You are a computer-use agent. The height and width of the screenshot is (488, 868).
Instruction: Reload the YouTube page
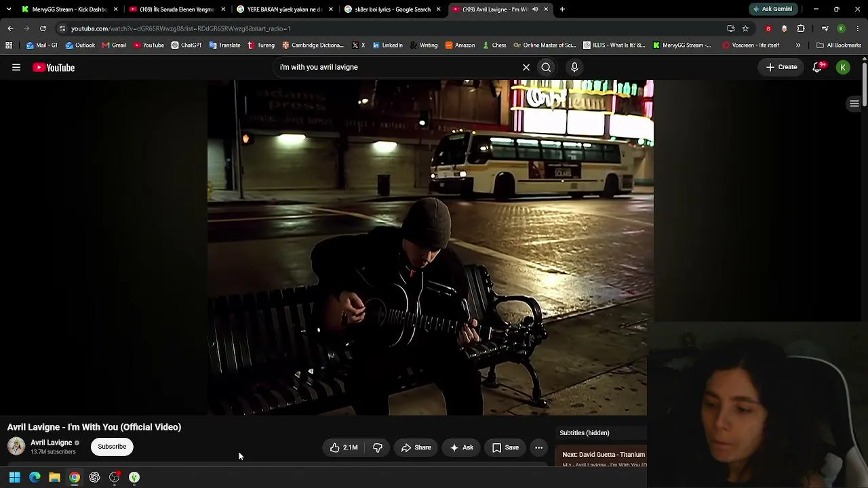(x=43, y=28)
